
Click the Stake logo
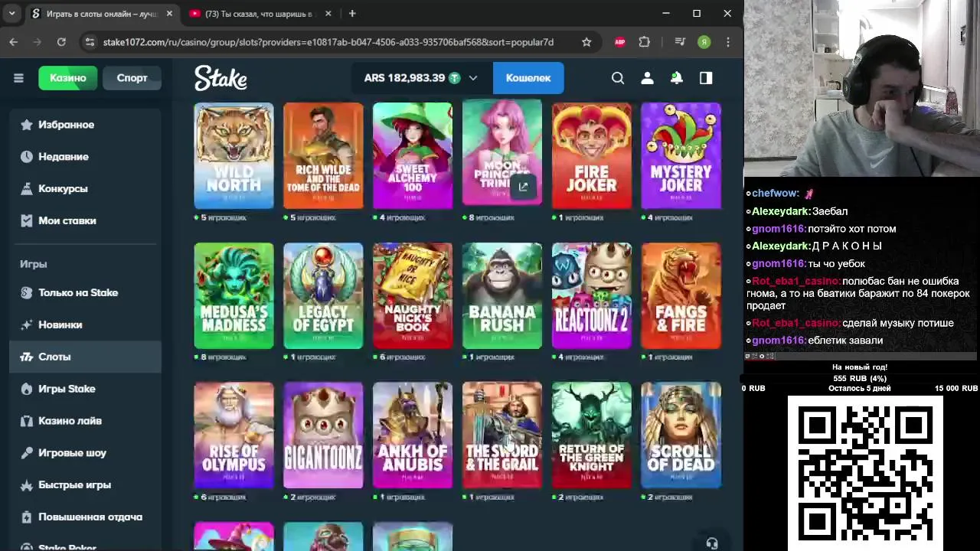(220, 78)
